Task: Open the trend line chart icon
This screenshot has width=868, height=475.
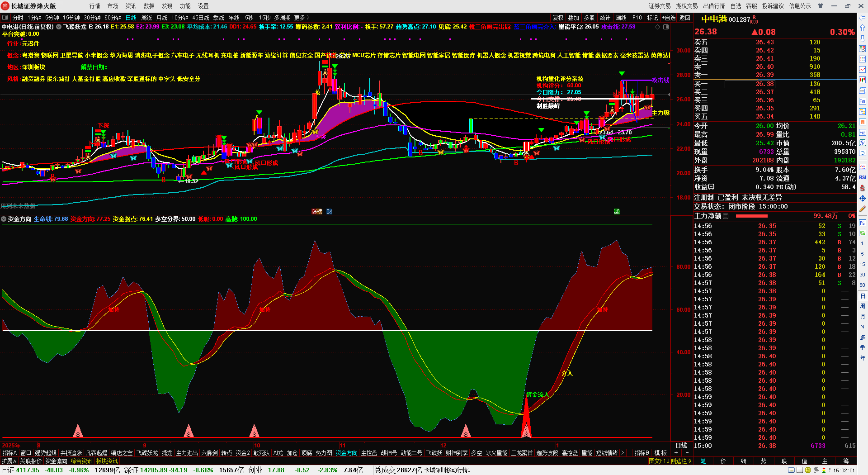Action: click(x=863, y=70)
